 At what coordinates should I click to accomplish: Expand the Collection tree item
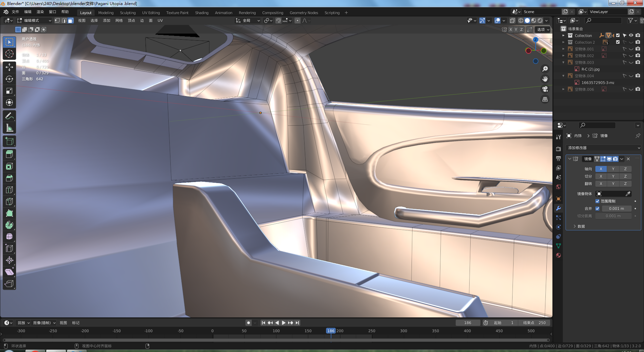pos(563,35)
